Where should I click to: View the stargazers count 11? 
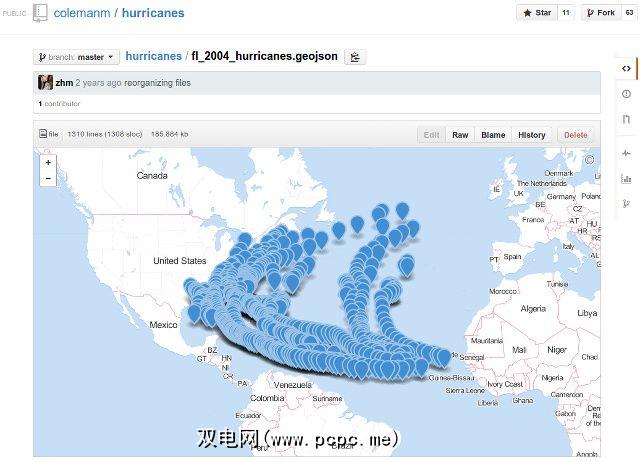(566, 13)
